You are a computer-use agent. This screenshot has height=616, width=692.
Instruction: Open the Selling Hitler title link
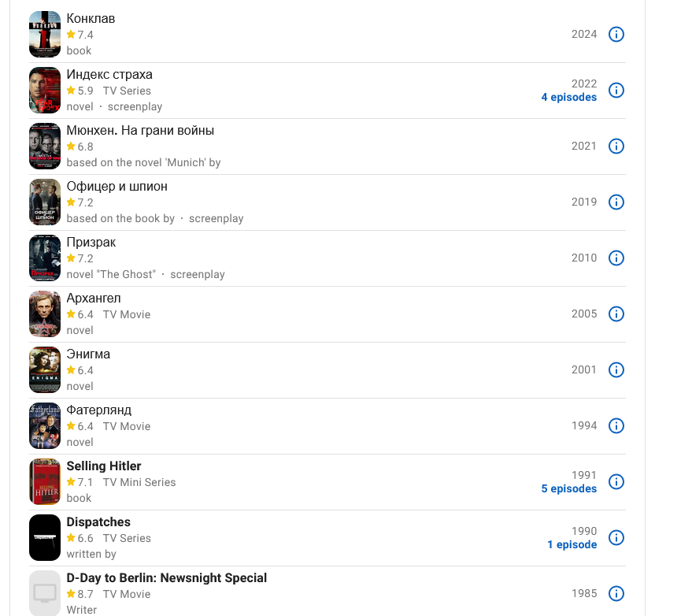pos(104,466)
